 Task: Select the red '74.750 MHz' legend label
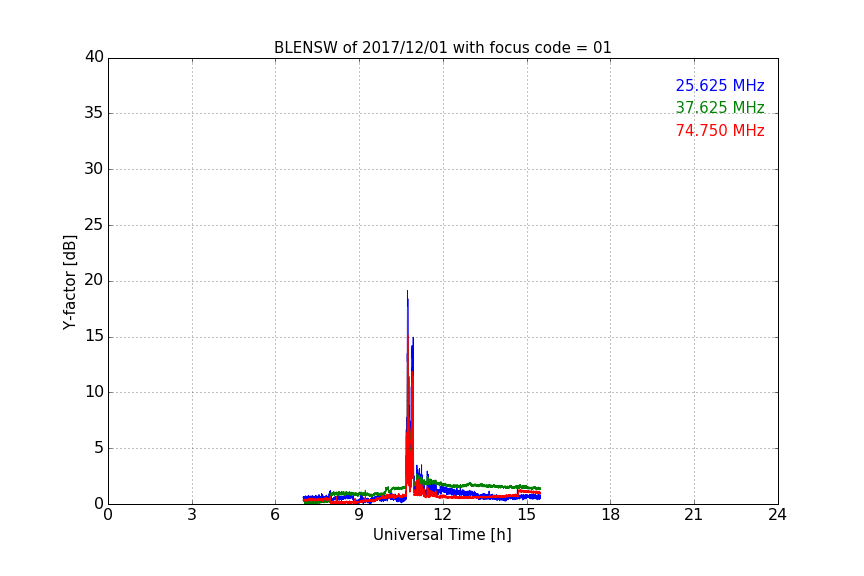[x=720, y=131]
